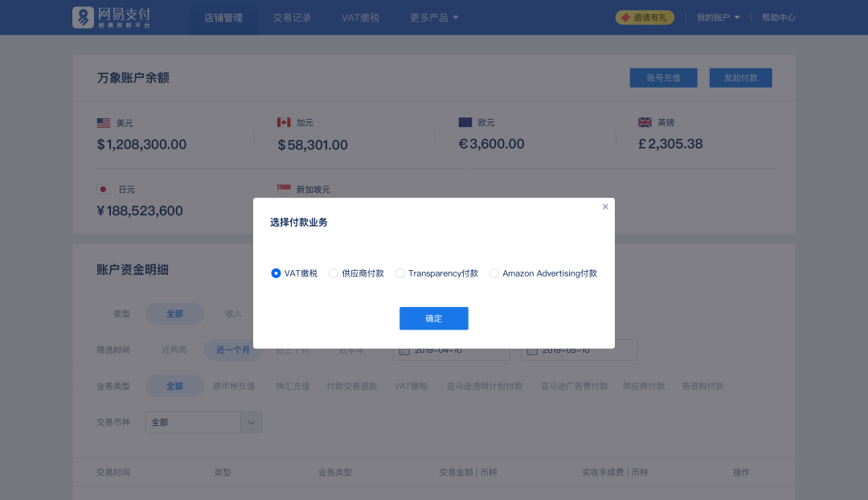The image size is (868, 500).
Task: Click the EU flag icon beside 欧元
Action: (465, 121)
